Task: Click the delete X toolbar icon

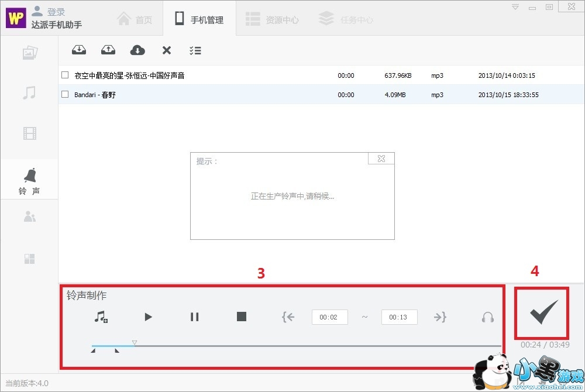Action: tap(167, 50)
